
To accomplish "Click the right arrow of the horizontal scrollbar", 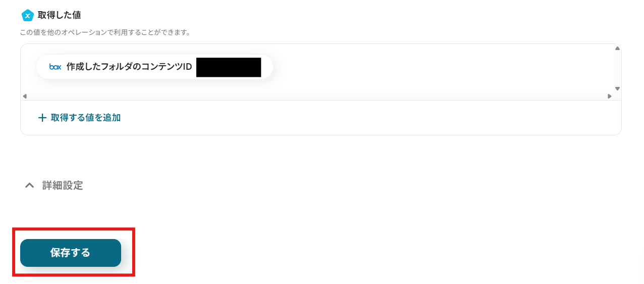I will (610, 96).
